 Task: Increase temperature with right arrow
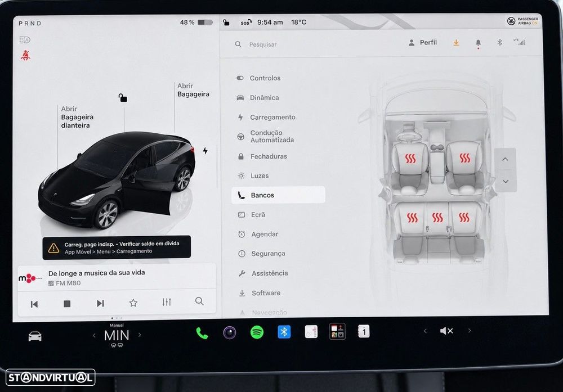click(x=140, y=335)
